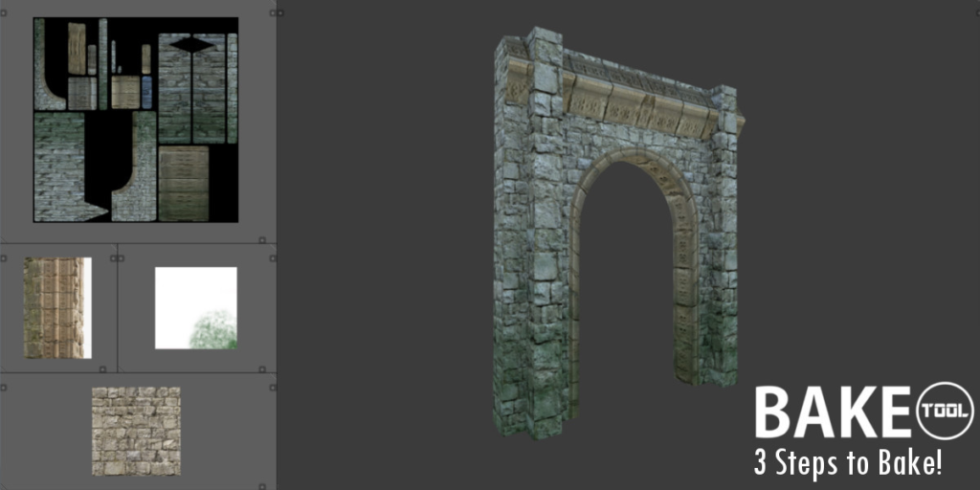Click the "3 Steps to Bake!" text
Viewport: 980px width, 490px height.
pyautogui.click(x=848, y=464)
